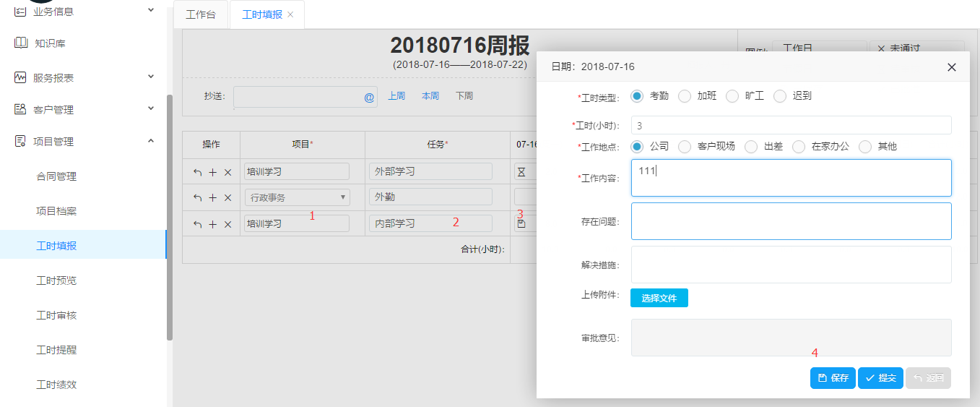
Task: Switch to the 工作台 tab
Action: 201,14
